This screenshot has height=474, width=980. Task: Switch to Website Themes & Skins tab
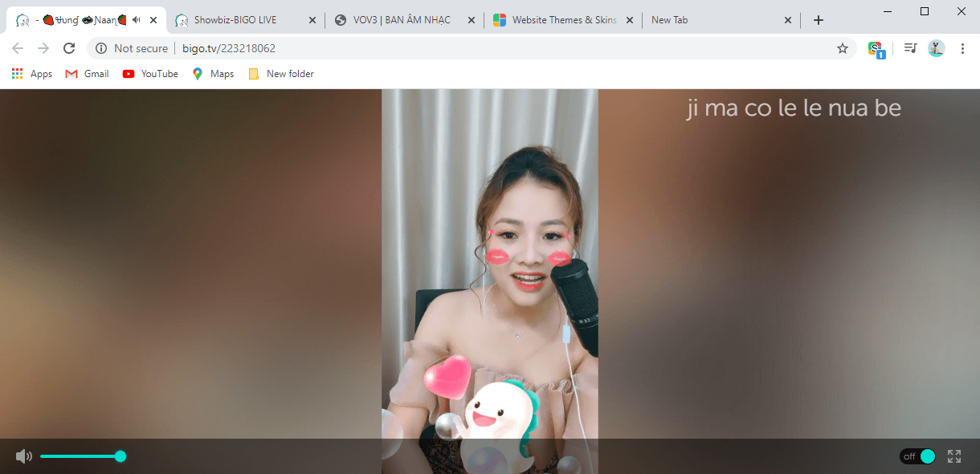(564, 20)
